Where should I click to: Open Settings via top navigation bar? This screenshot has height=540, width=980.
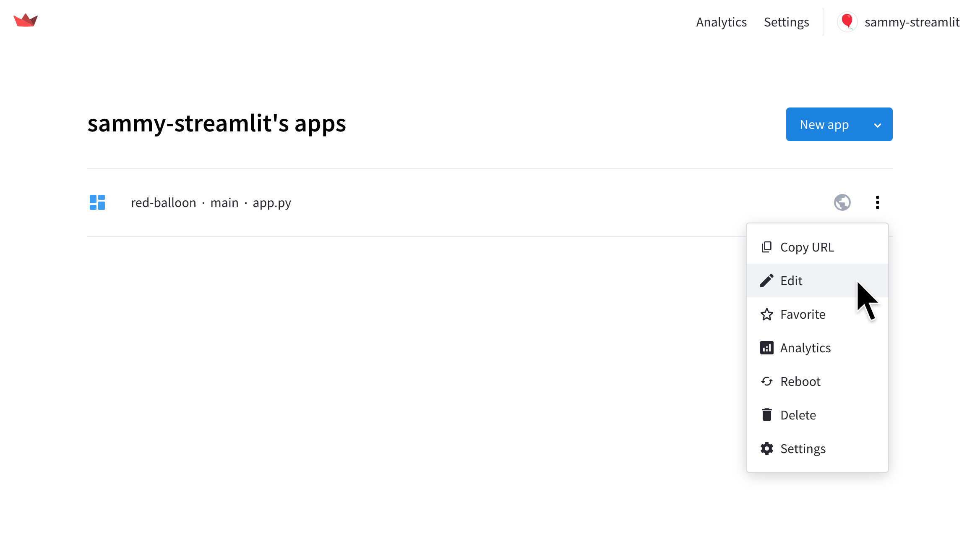(x=786, y=22)
